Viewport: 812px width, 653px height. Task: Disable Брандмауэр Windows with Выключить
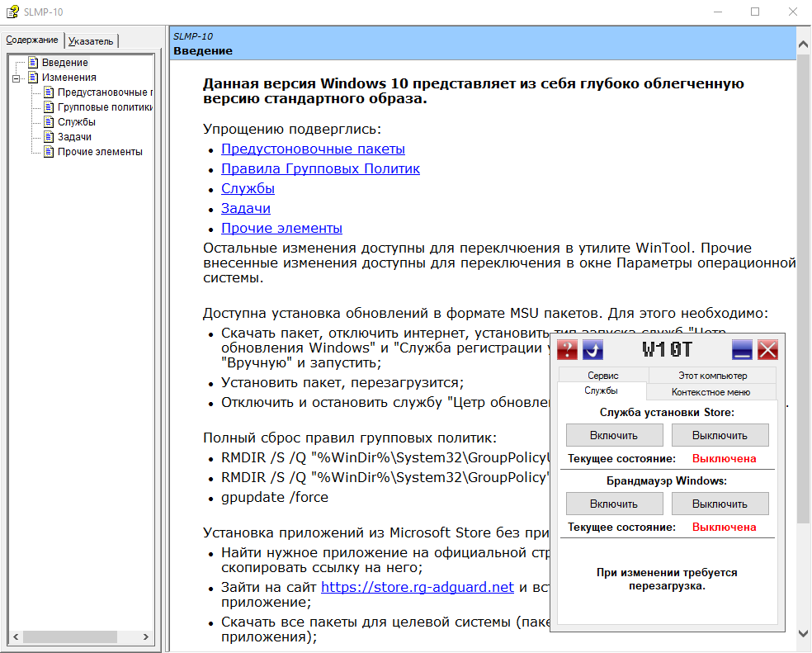click(720, 504)
